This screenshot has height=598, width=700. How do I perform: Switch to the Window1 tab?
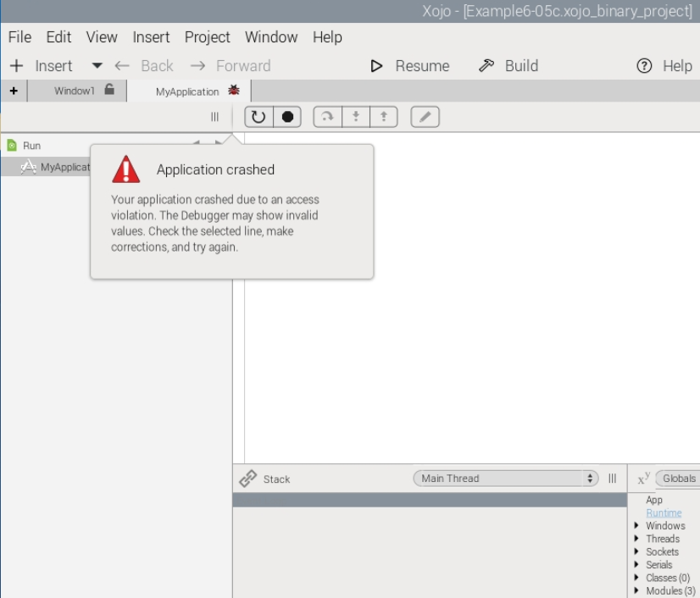[77, 91]
